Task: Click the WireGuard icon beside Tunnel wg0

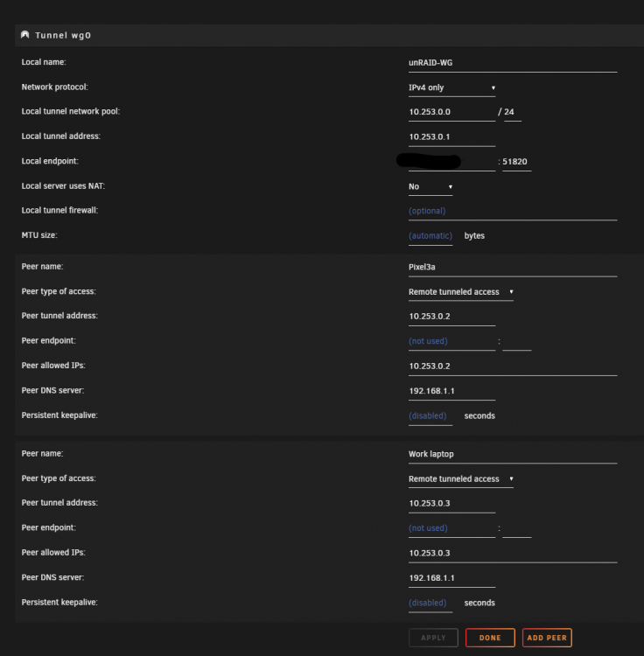Action: [25, 35]
